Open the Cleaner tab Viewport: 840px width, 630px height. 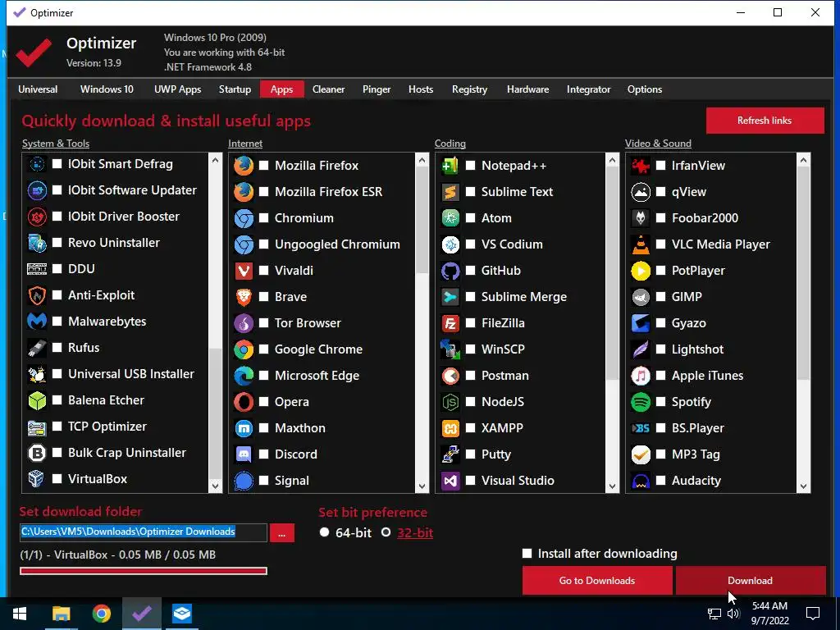328,89
